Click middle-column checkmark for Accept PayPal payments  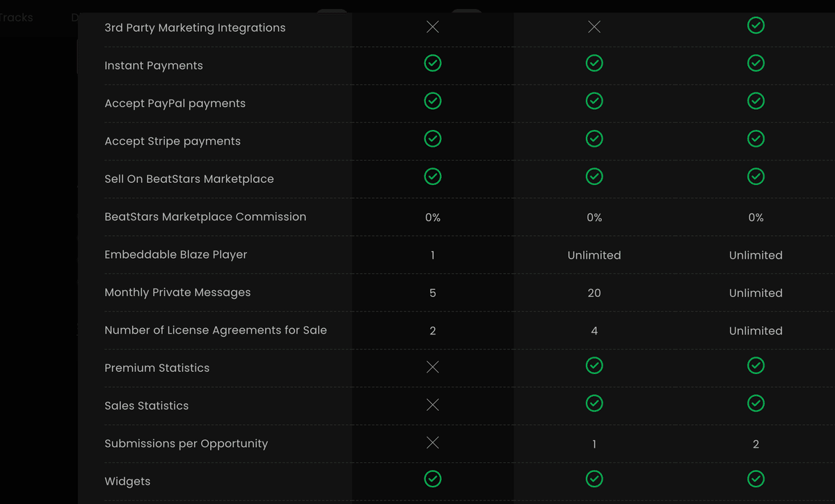594,101
